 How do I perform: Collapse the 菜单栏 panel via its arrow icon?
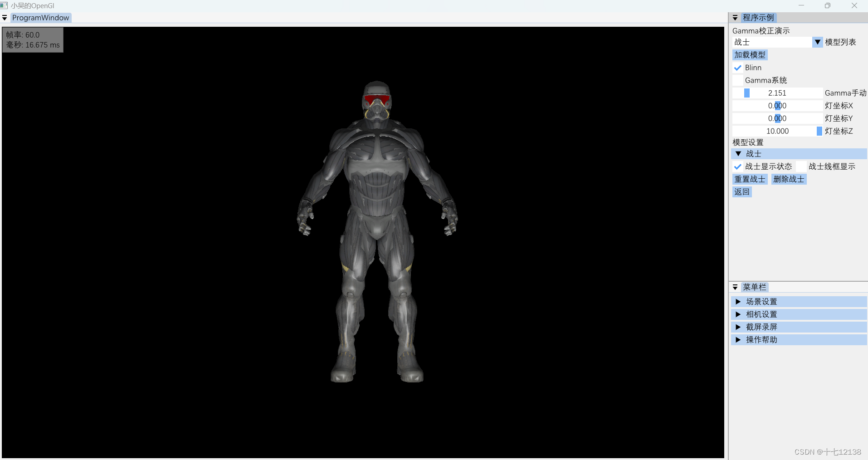(x=735, y=287)
